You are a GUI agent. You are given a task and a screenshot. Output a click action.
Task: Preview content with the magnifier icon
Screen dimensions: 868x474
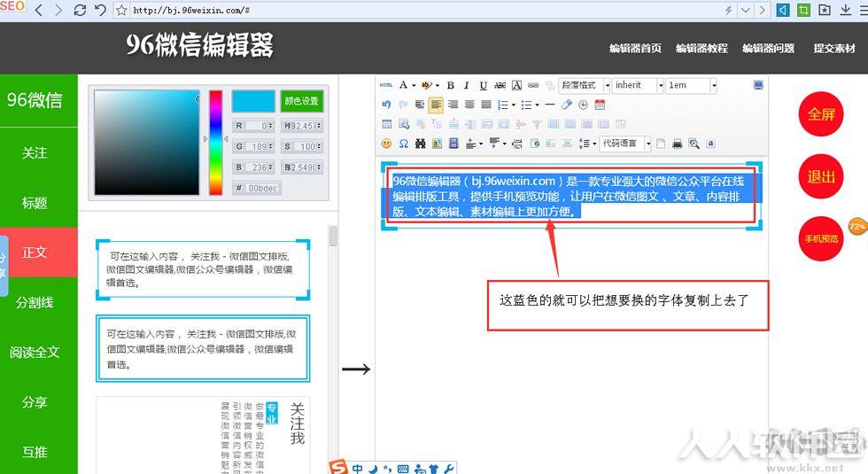click(694, 144)
